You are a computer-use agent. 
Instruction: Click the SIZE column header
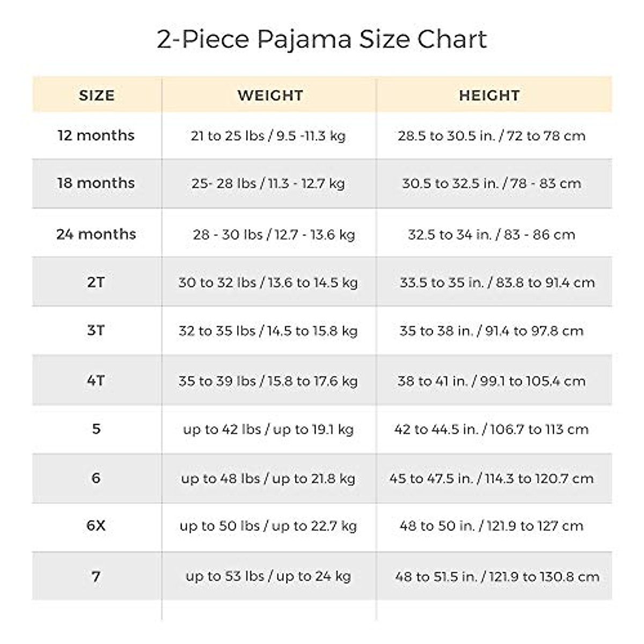97,96
